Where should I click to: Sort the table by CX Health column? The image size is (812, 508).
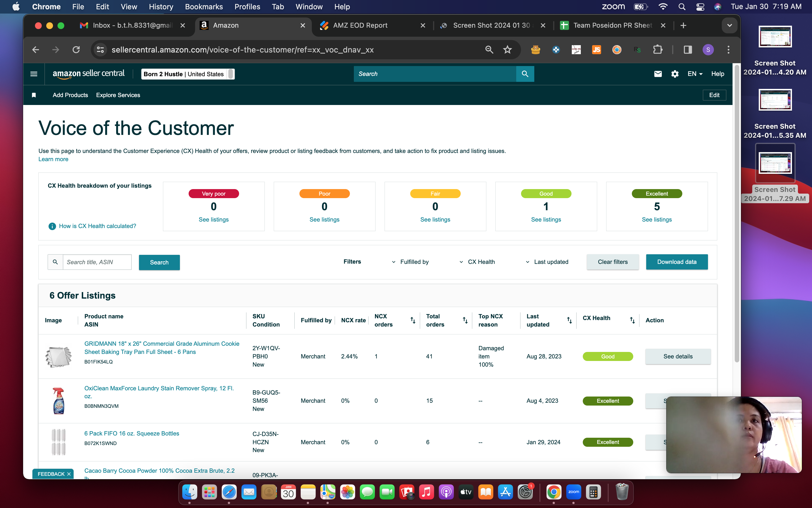click(x=632, y=320)
